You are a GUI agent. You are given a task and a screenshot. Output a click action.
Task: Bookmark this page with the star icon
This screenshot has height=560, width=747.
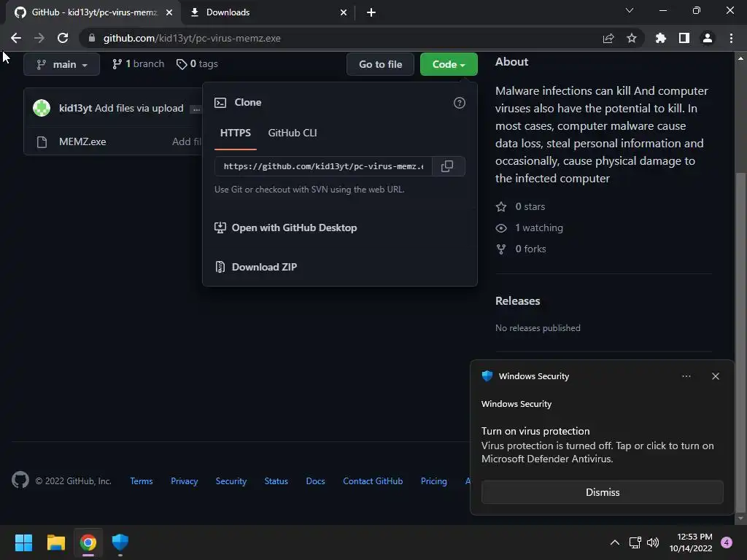[632, 38]
